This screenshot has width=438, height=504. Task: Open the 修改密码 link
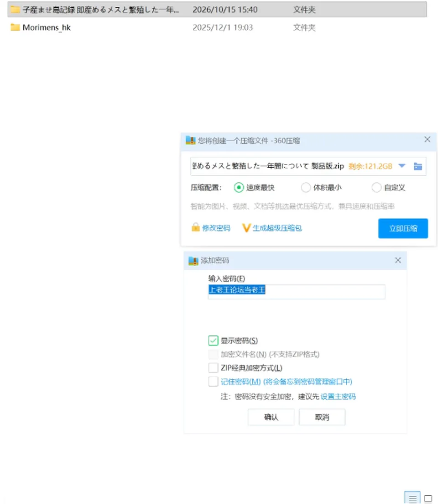click(216, 228)
